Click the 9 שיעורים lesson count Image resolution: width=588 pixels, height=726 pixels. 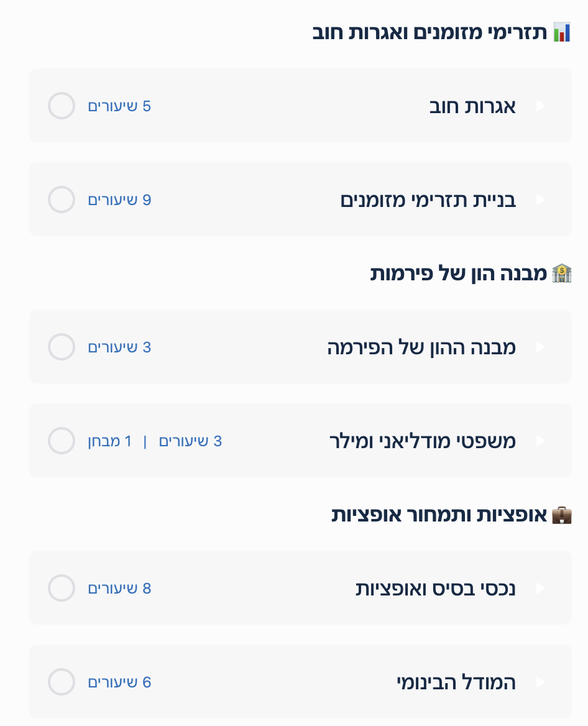119,200
